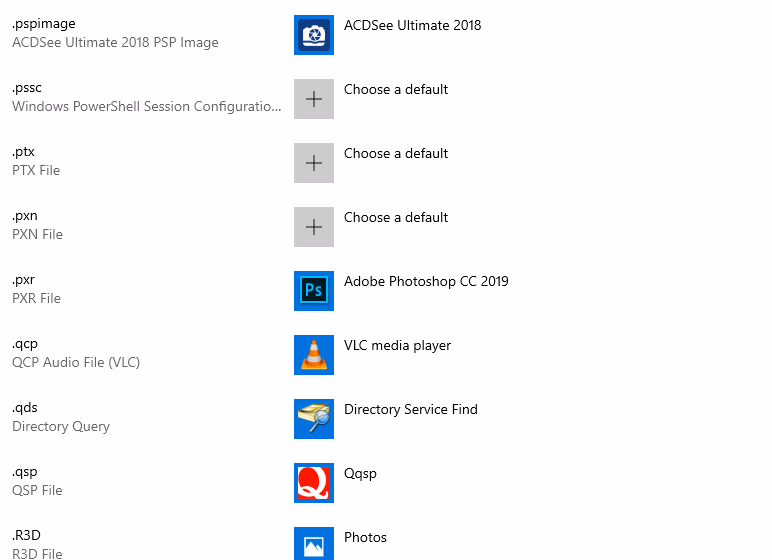Select the ACDSee Ultimate 2018 label
Viewport: 772px width, 560px height.
coord(412,25)
